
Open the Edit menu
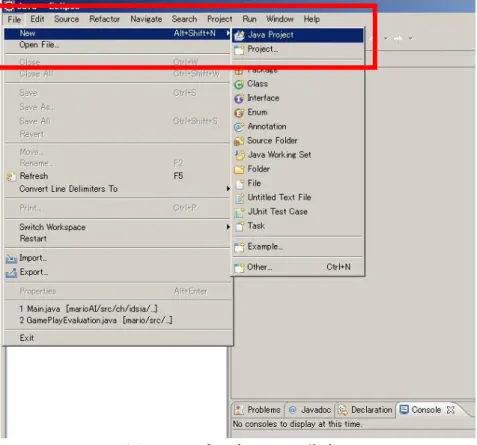point(37,19)
